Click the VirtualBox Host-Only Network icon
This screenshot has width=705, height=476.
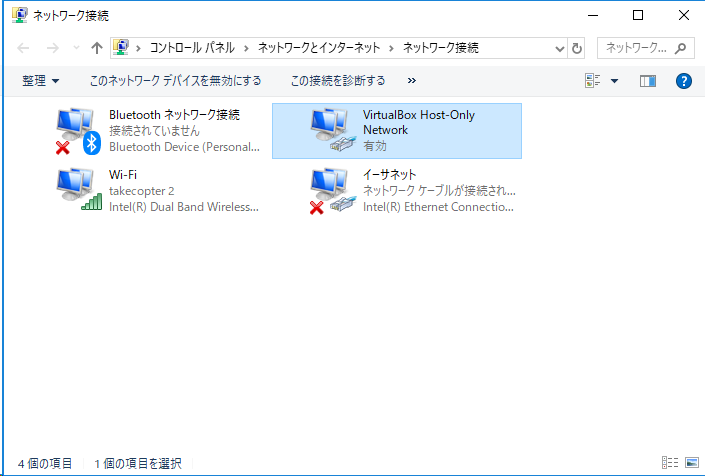[332, 131]
